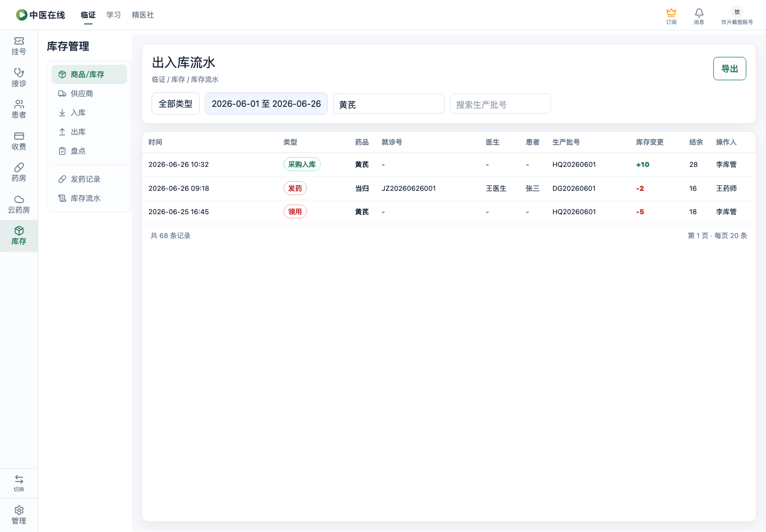Click batch number DG20260601
766x532 pixels.
(574, 189)
